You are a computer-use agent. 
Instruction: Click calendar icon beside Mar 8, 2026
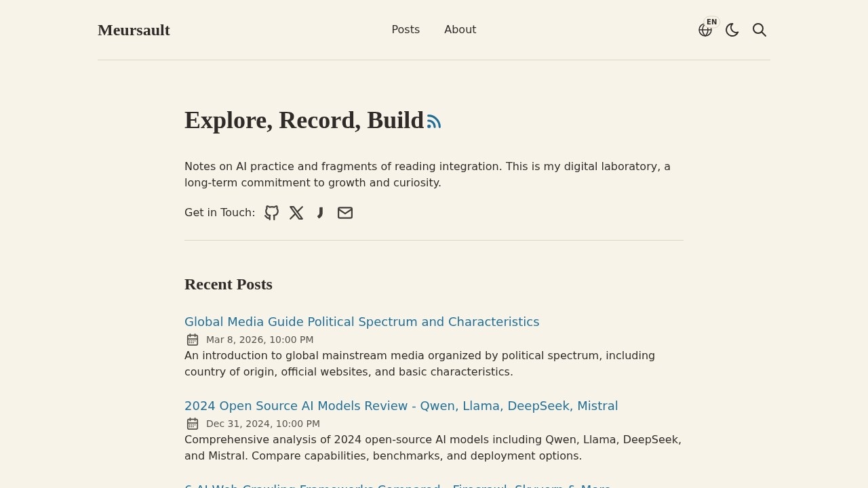(x=193, y=340)
